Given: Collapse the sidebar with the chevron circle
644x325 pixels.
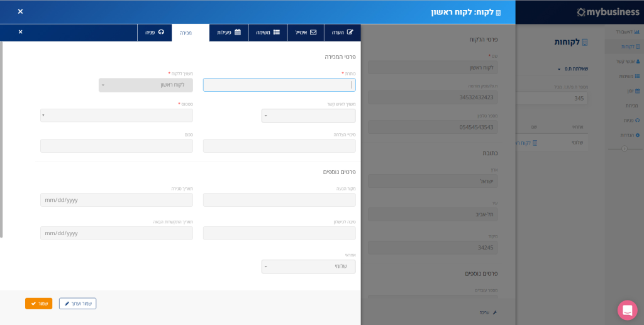Looking at the screenshot, I should coord(625,148).
